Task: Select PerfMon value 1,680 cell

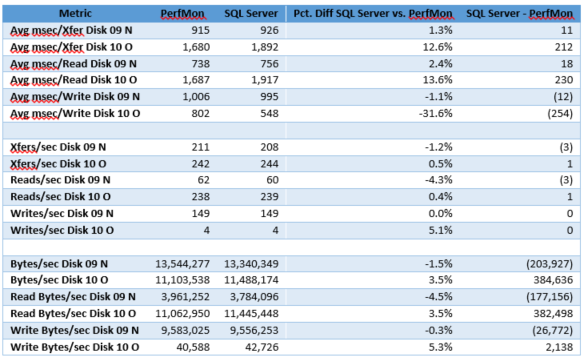Action: (x=196, y=47)
